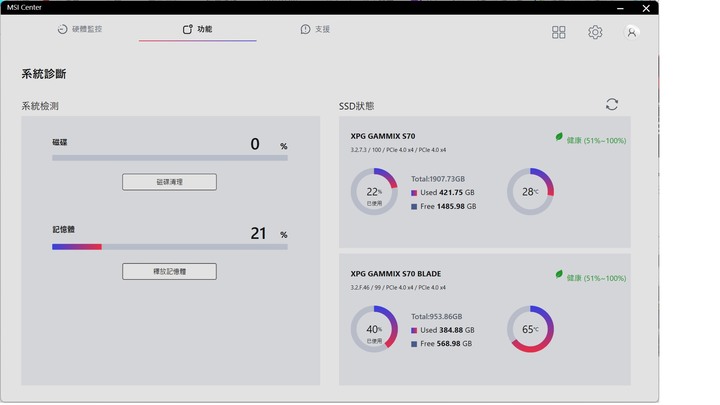Click the clock icon beside 硬體監控

62,29
